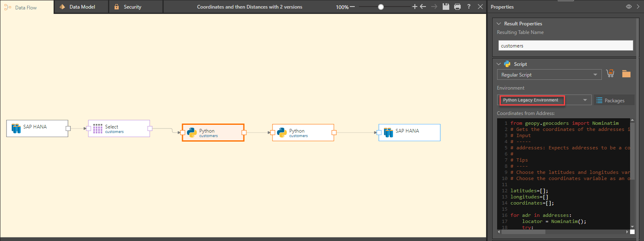Click code line 'longitudes=[]'
Screen dimensions: 644x241
[529, 197]
